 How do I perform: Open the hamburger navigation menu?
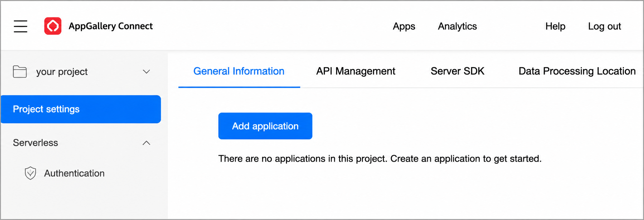[20, 26]
